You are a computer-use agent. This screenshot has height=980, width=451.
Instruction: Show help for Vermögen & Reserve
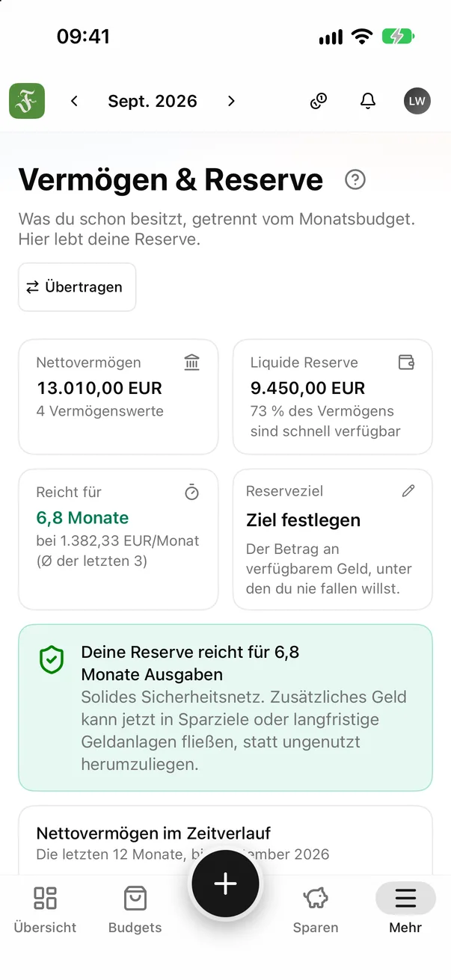click(x=355, y=179)
